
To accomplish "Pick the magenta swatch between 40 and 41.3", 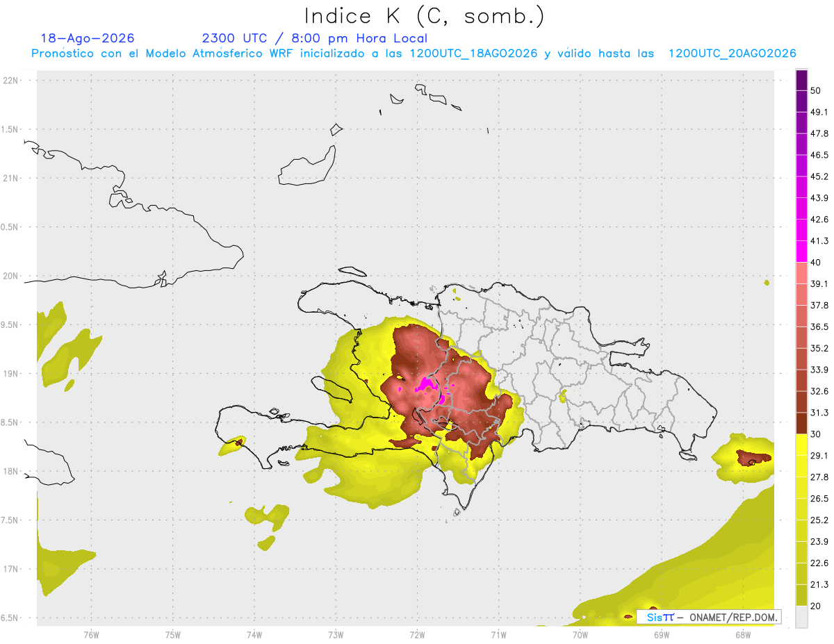I will (x=801, y=251).
